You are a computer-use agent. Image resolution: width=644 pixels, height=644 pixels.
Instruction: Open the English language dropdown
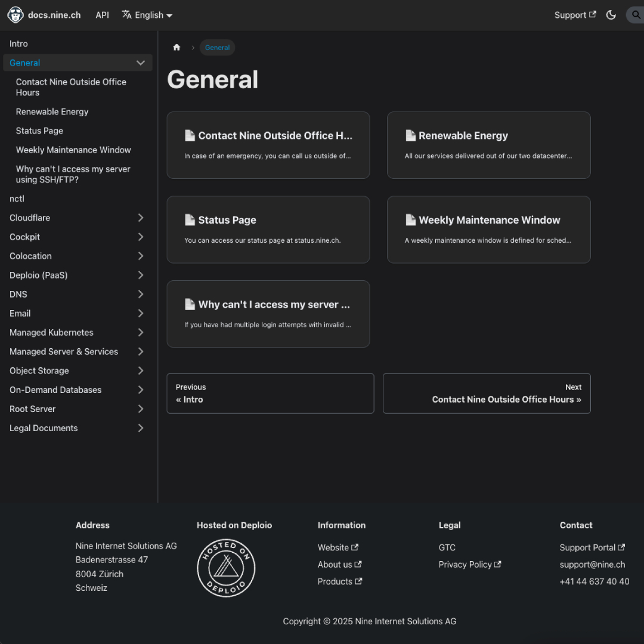coord(147,15)
